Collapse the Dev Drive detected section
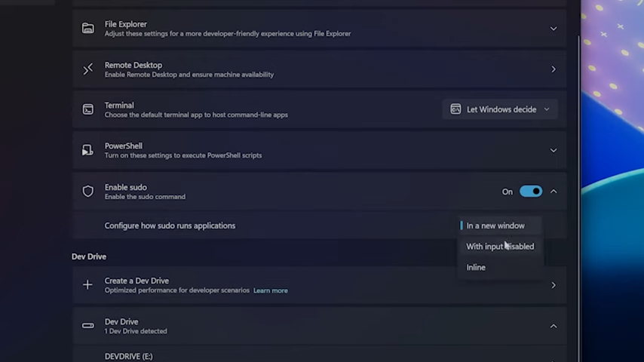This screenshot has width=644, height=362. (x=553, y=326)
